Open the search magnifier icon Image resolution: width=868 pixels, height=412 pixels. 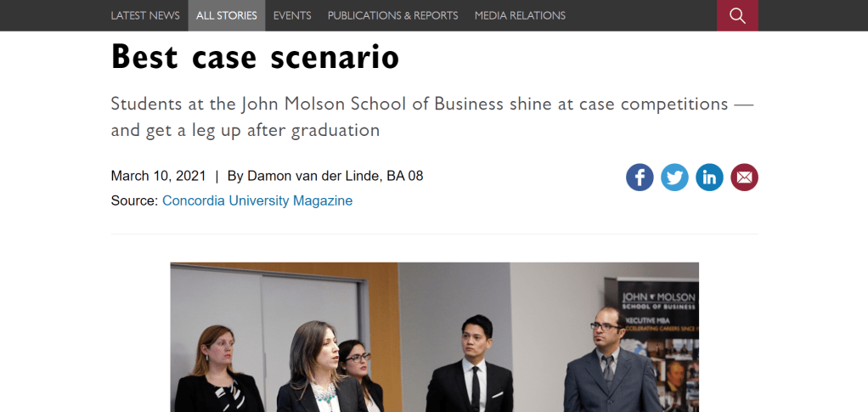tap(737, 15)
